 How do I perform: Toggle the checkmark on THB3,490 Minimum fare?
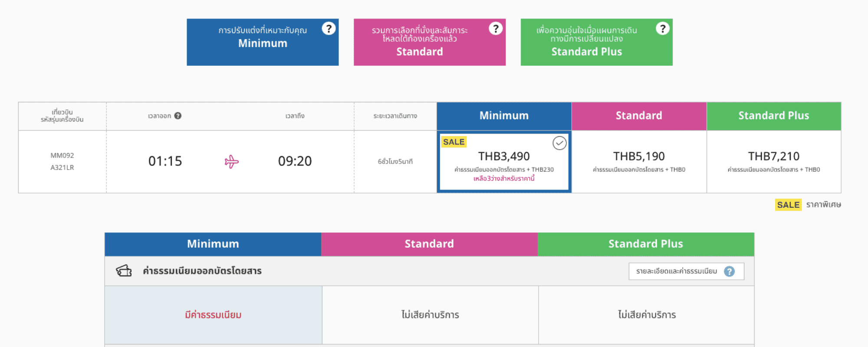(x=559, y=143)
